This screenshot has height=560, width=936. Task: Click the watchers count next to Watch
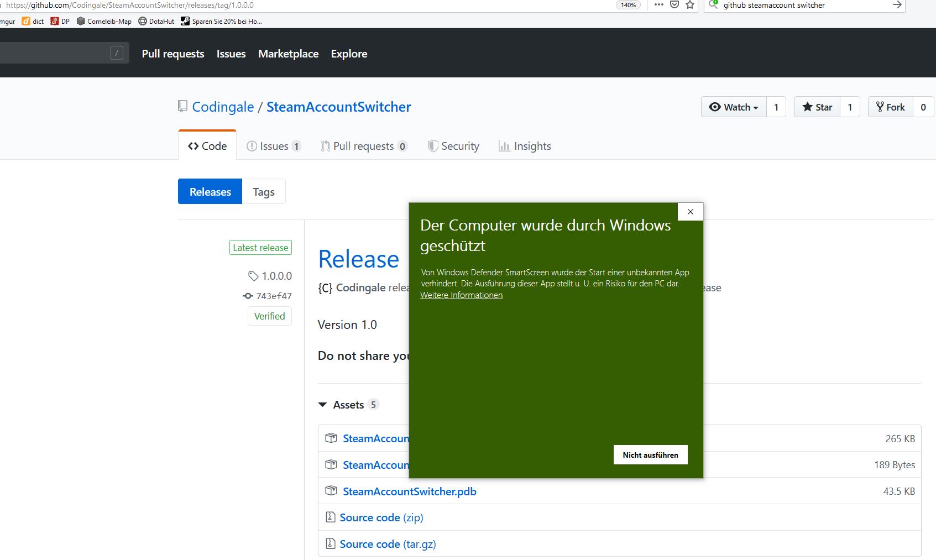776,107
